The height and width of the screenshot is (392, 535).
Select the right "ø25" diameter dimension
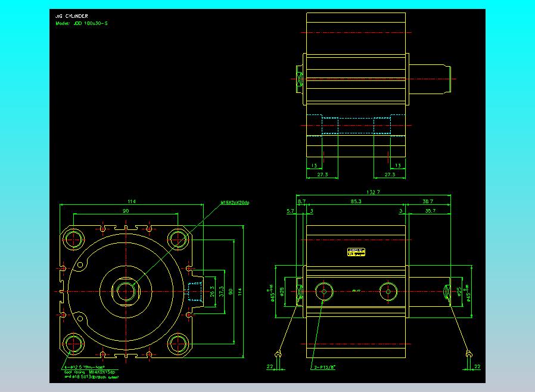click(x=459, y=292)
